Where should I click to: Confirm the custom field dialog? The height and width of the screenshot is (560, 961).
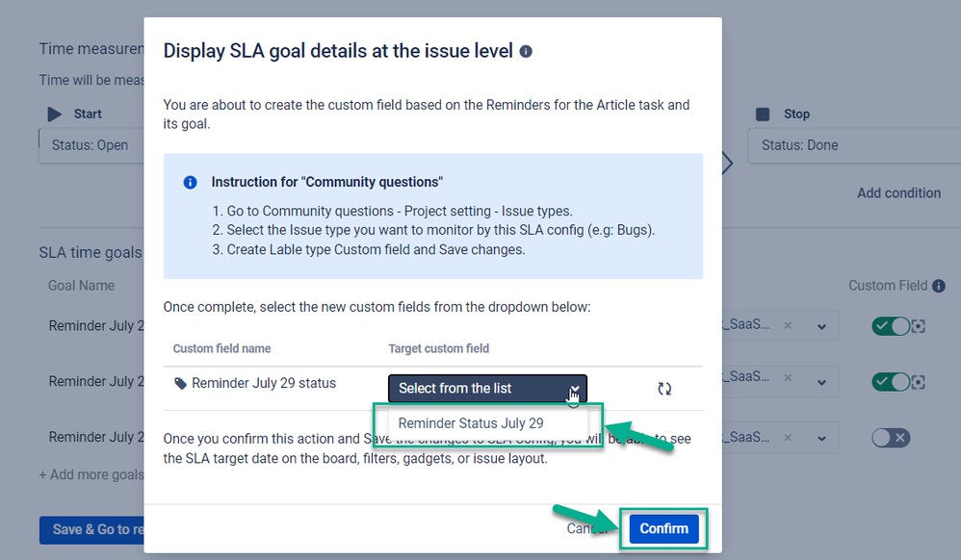663,529
